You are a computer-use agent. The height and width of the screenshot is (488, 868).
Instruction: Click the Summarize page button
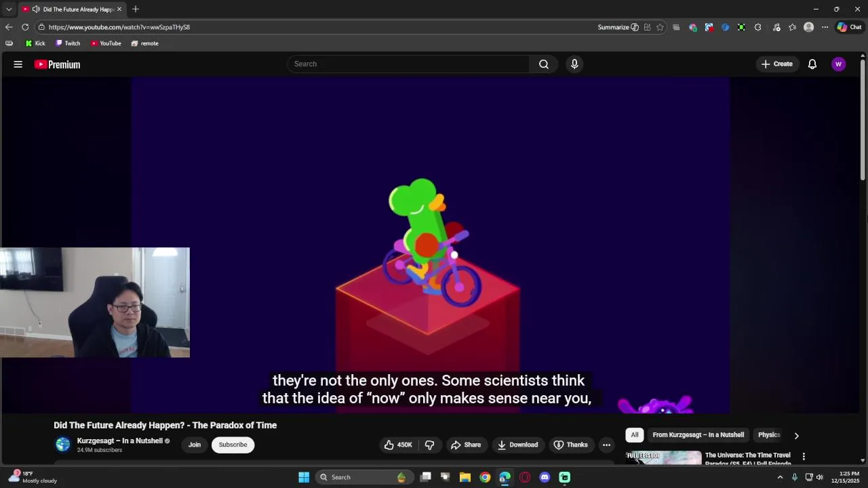[618, 27]
